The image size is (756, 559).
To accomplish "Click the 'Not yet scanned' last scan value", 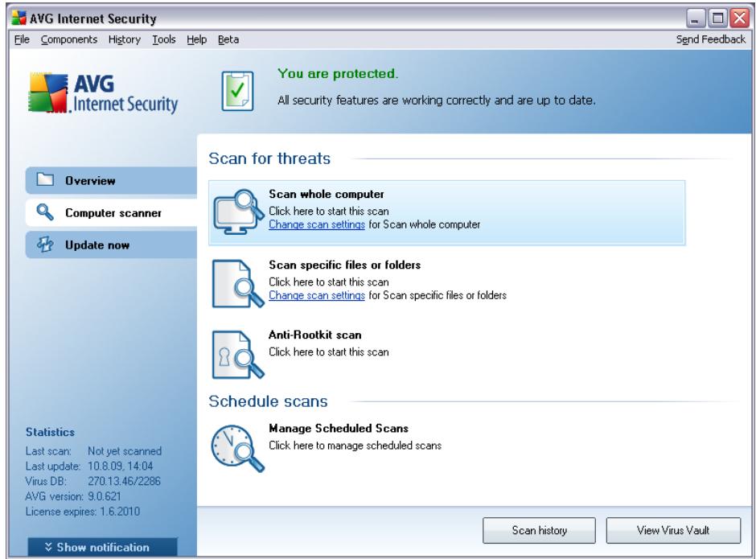I will [125, 451].
